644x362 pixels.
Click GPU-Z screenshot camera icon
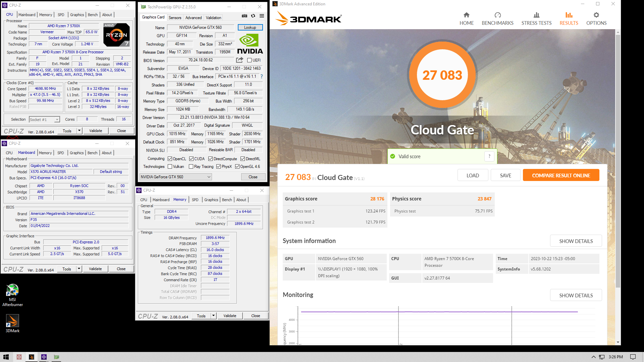pyautogui.click(x=245, y=16)
